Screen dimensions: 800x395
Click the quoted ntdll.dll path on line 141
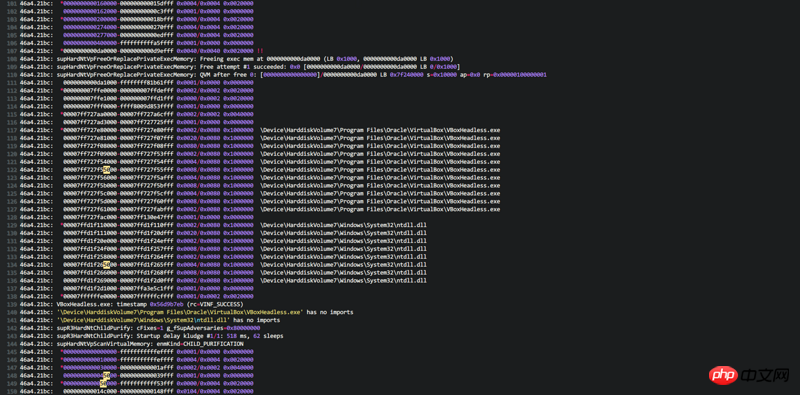coord(144,320)
